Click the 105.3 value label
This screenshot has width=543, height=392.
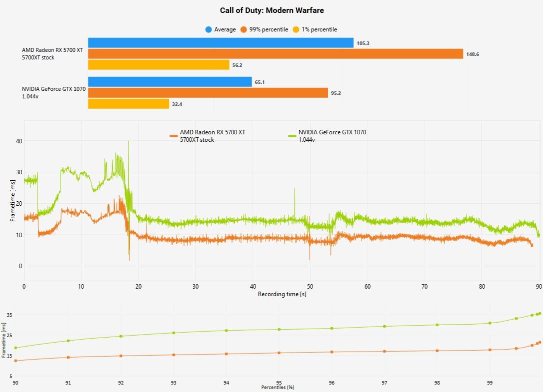coord(363,43)
